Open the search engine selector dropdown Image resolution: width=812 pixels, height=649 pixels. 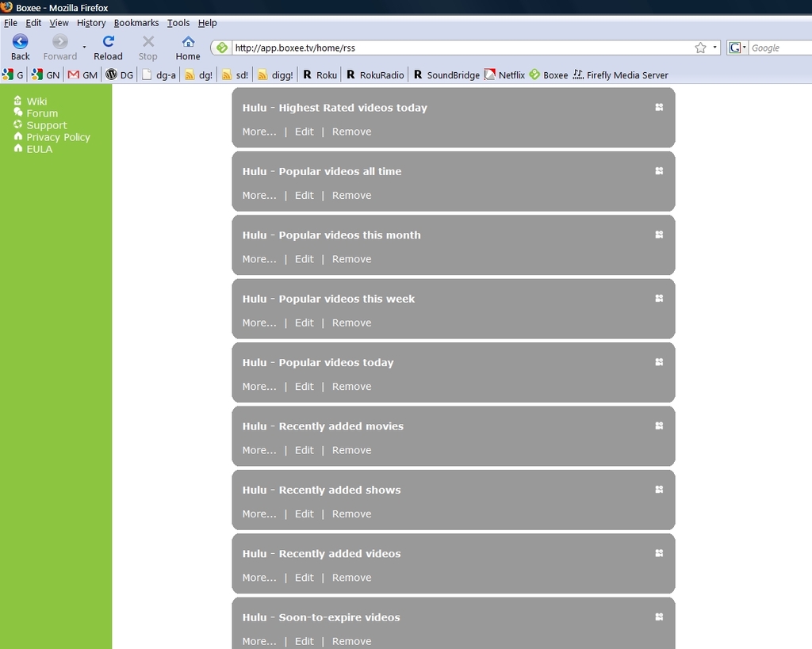pos(737,48)
